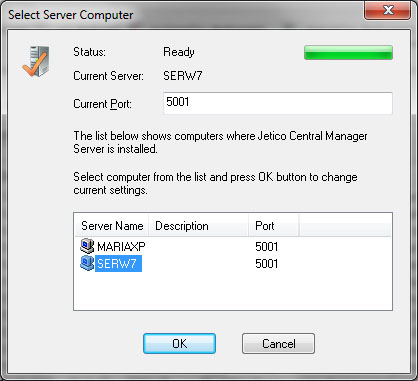The width and height of the screenshot is (418, 381).
Task: Click the Ready status text
Action: 179,52
